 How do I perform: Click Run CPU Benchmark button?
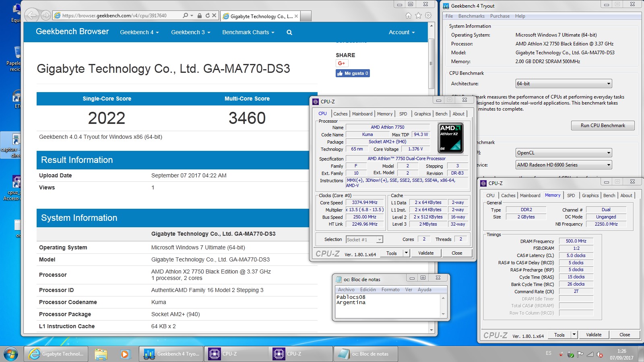tap(603, 125)
